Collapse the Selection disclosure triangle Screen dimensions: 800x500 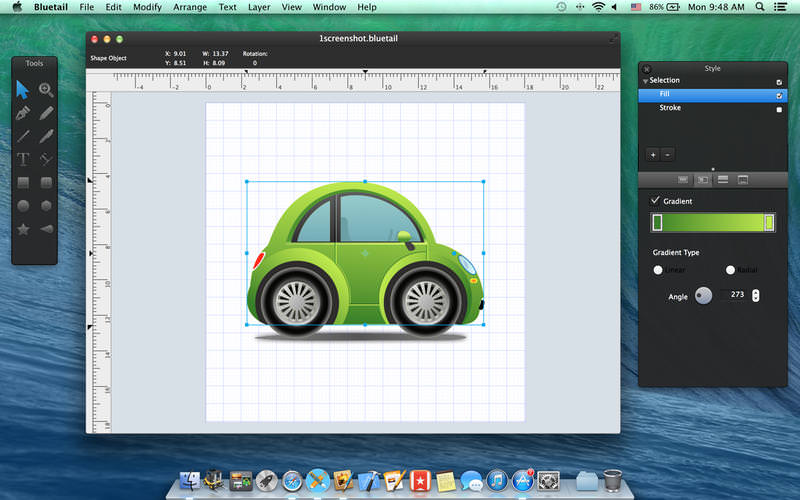click(645, 81)
